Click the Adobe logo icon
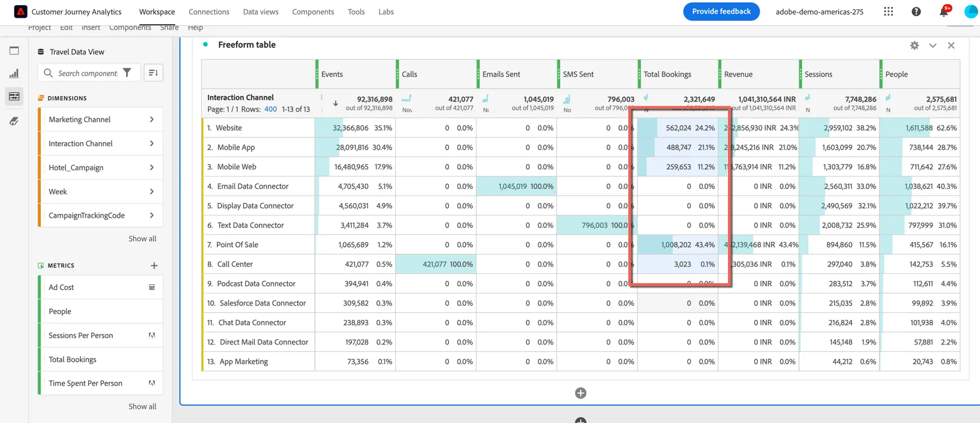The height and width of the screenshot is (423, 980). point(20,11)
